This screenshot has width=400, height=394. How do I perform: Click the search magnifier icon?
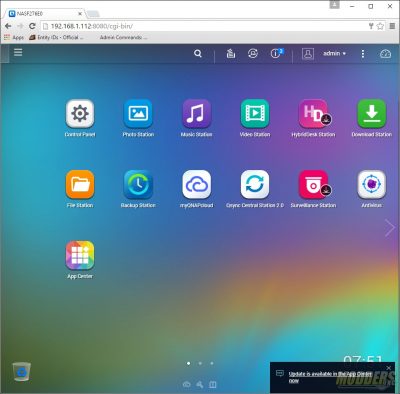198,53
